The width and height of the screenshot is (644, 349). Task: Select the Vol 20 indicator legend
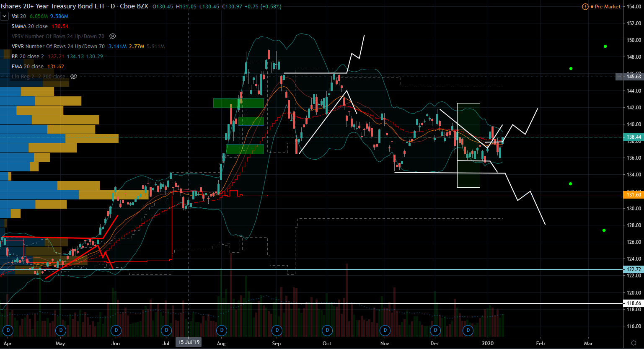tap(19, 16)
